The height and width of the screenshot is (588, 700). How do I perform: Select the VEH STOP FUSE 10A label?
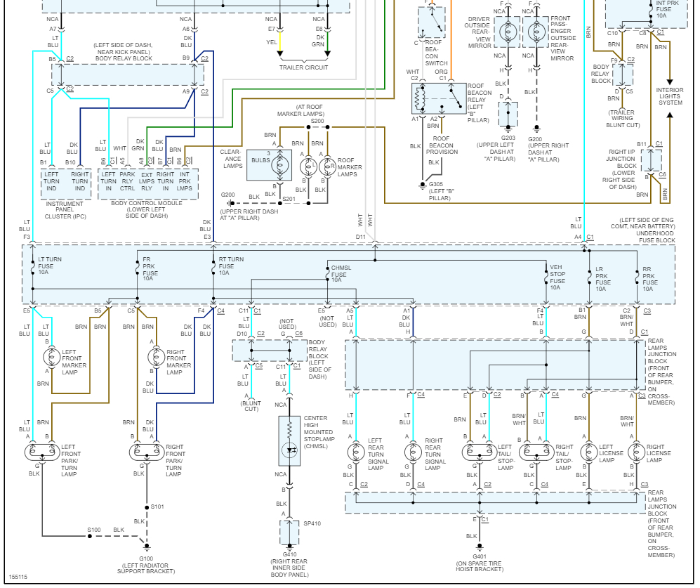(x=557, y=277)
